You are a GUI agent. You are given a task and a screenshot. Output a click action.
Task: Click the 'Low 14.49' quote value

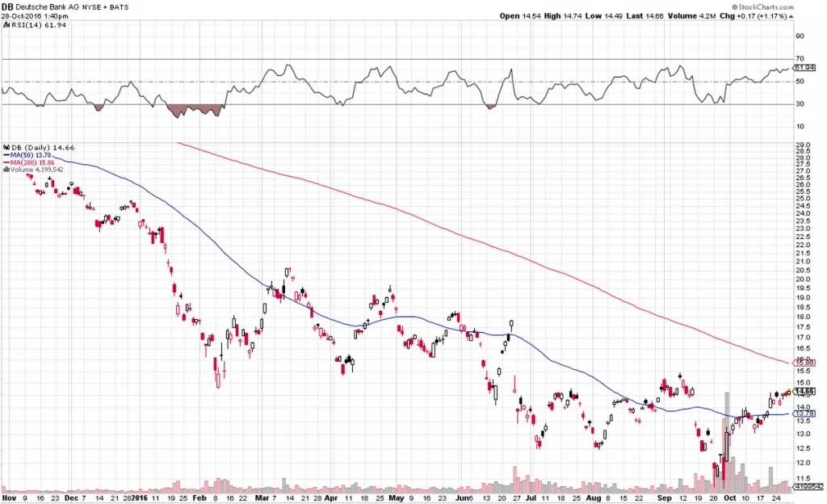pyautogui.click(x=604, y=16)
